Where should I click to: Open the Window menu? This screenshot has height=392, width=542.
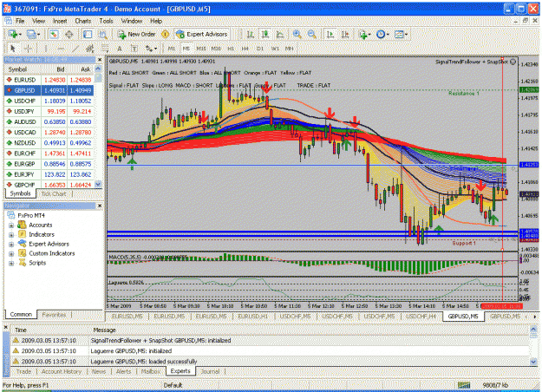pos(131,21)
